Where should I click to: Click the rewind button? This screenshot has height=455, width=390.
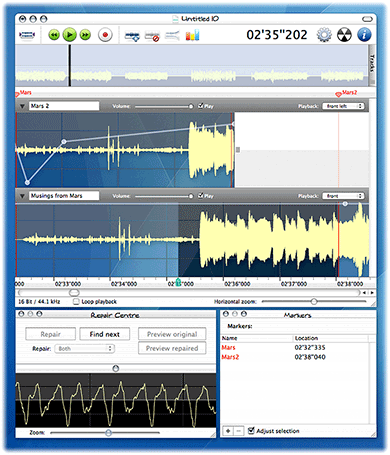click(54, 35)
